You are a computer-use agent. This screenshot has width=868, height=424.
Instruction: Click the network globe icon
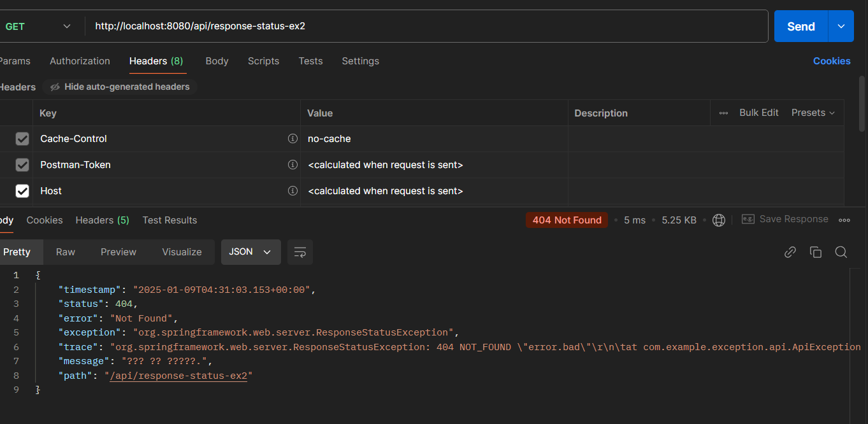tap(719, 220)
